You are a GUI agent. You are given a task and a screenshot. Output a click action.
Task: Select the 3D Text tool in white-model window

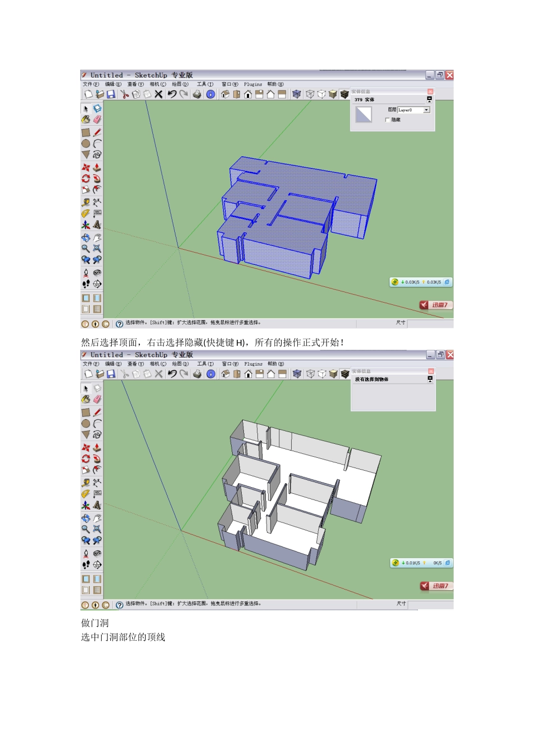click(97, 505)
